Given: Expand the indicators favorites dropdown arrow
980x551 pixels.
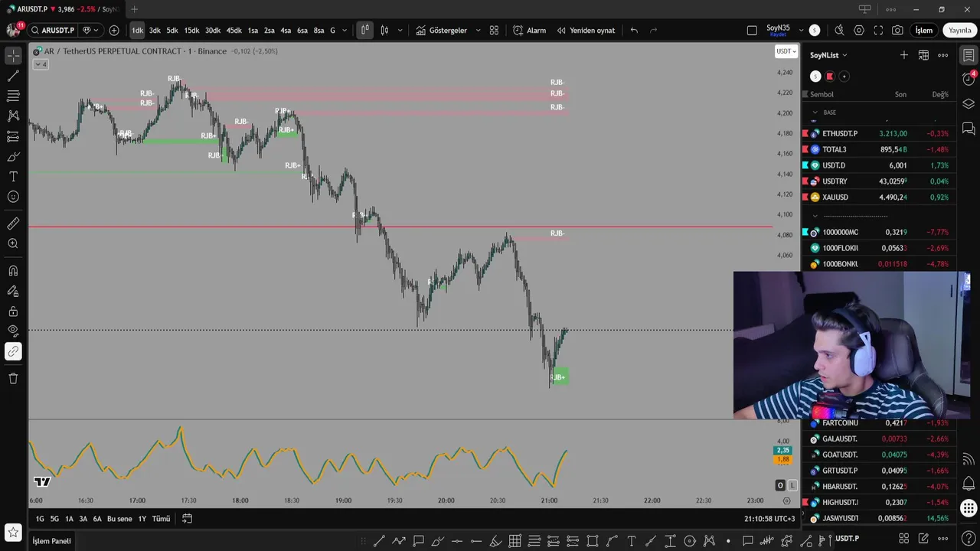Looking at the screenshot, I should 479,31.
